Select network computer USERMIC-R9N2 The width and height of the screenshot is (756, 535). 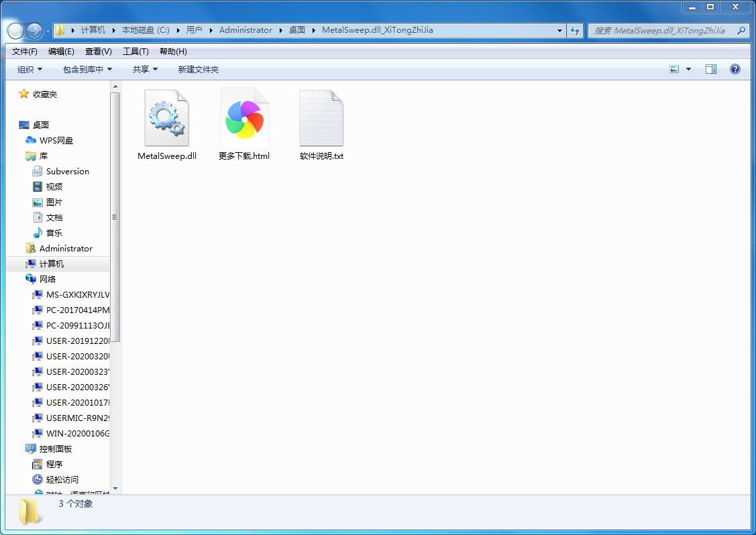click(78, 418)
